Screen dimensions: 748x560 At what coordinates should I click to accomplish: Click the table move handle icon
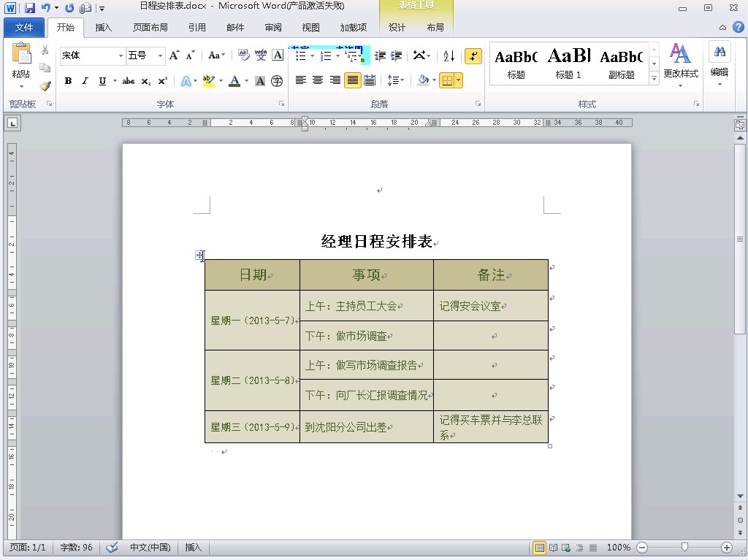[199, 255]
